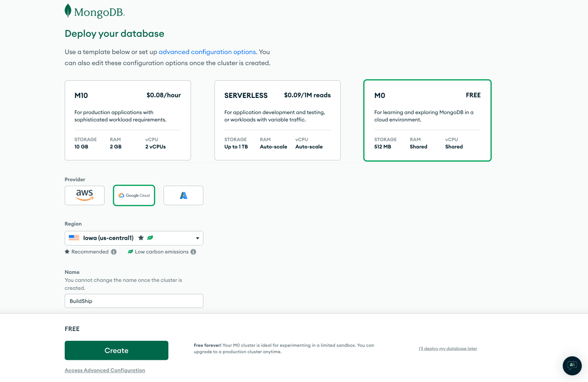The width and height of the screenshot is (588, 382).
Task: Select the M10 cluster tier card
Action: 128,120
